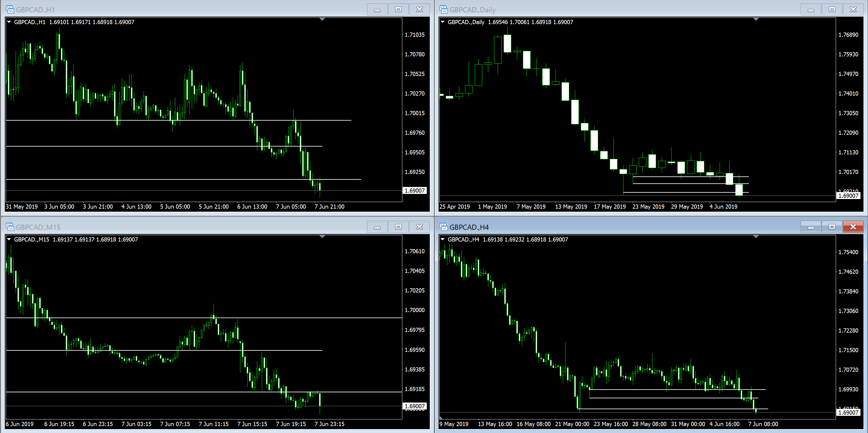868x433 pixels.
Task: Click the GBPCAD.,H1 window chart icon
Action: [x=10, y=9]
